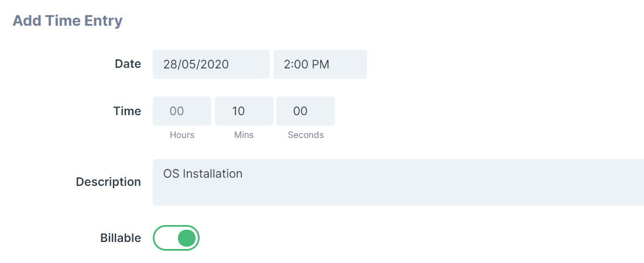
Task: Click the white track area of the Billable toggle
Action: point(165,238)
